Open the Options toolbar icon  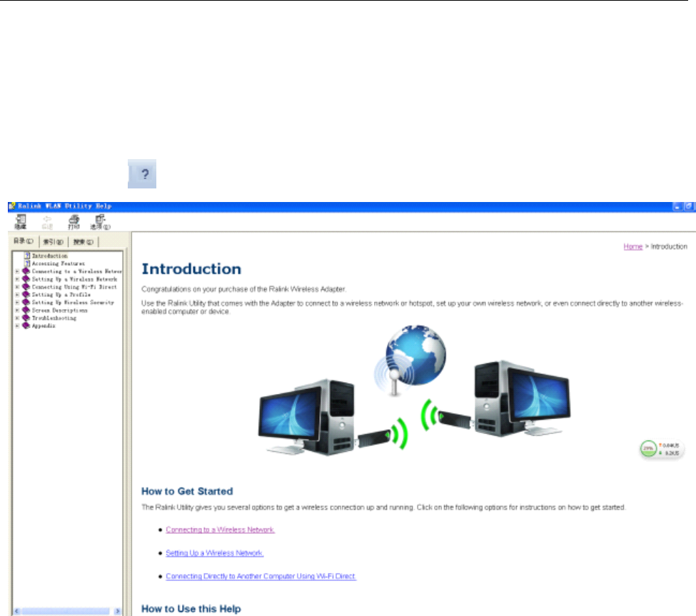pyautogui.click(x=101, y=222)
